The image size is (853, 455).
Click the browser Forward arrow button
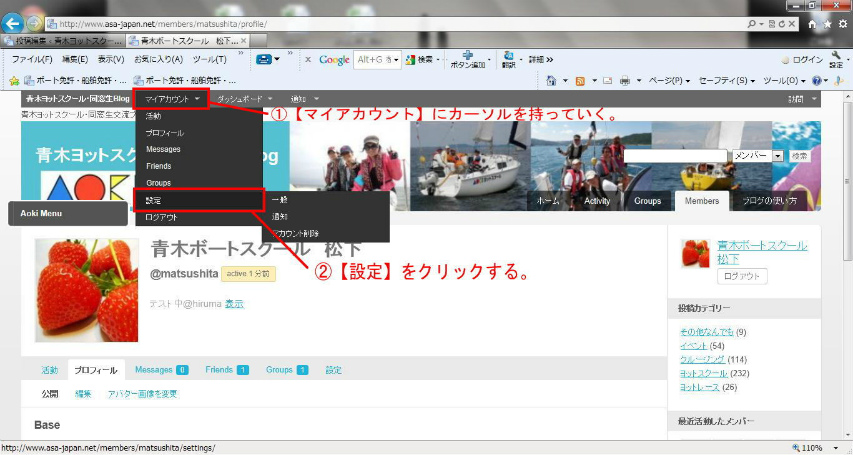pos(34,24)
